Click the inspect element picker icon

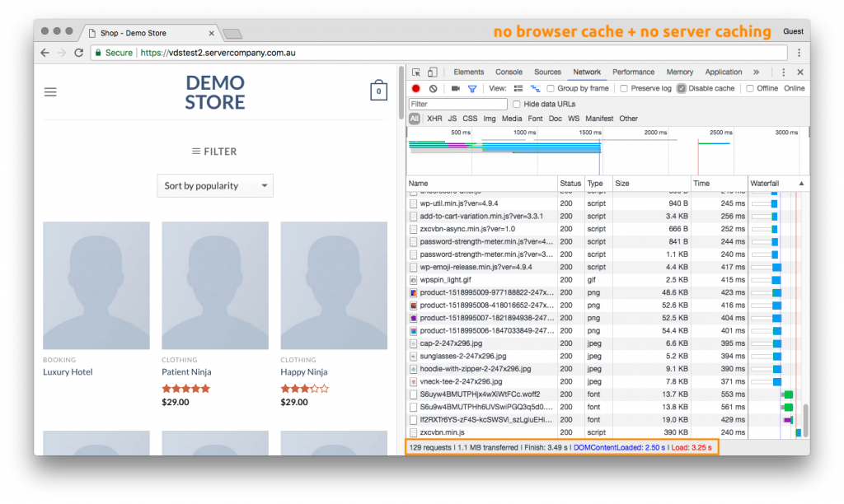pyautogui.click(x=416, y=72)
